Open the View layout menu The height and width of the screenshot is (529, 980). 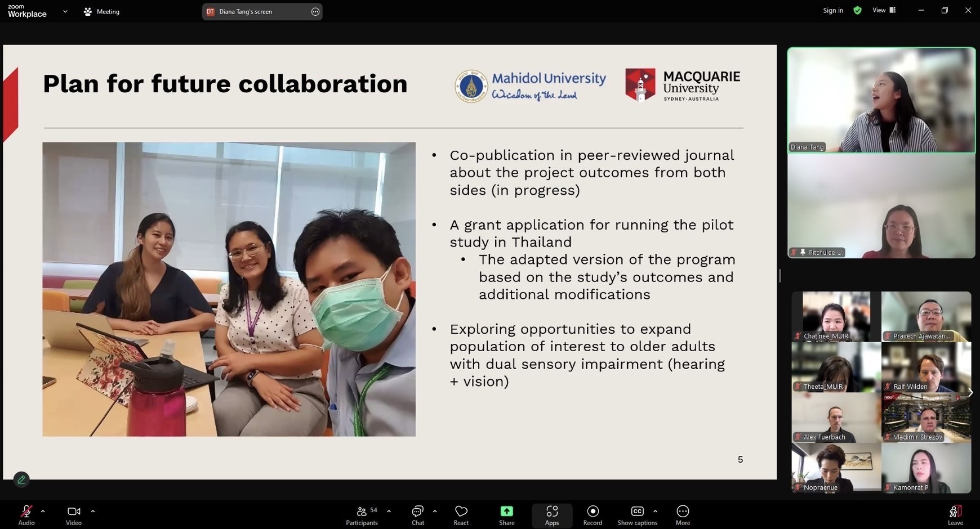883,11
